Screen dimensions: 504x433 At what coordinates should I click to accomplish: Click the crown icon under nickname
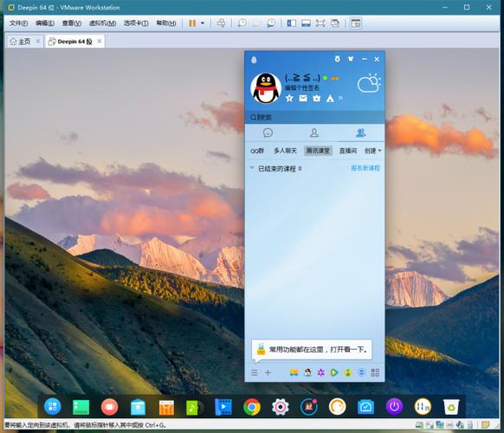click(317, 98)
